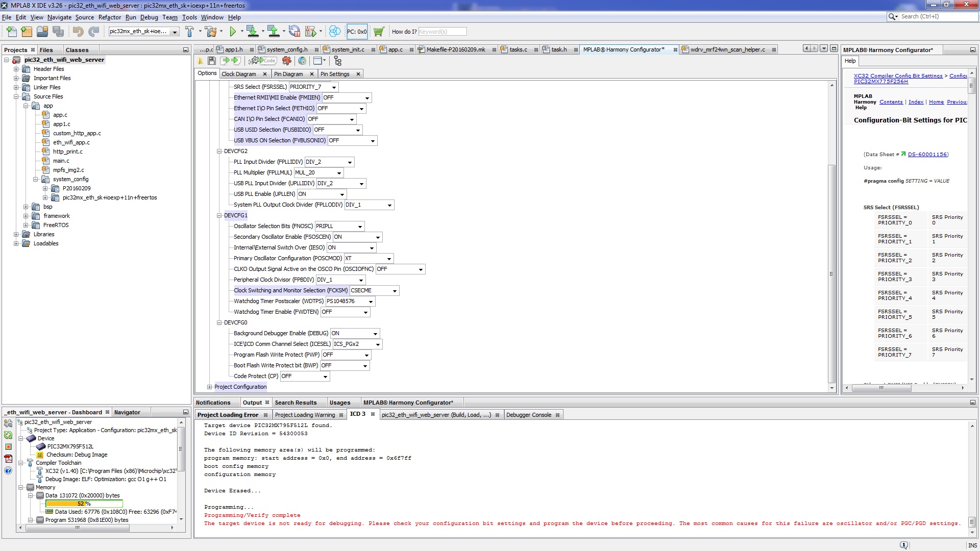The width and height of the screenshot is (980, 551).
Task: Open the PLL Multiplier (FPLLMUL) dropdown
Action: (x=339, y=173)
